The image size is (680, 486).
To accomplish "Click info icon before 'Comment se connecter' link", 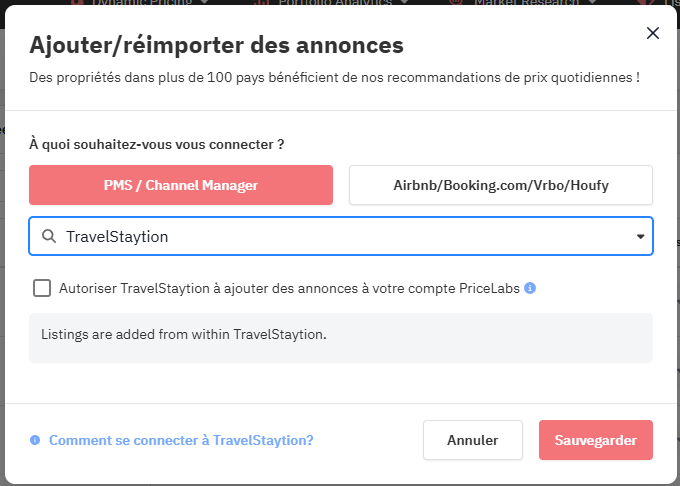I will 35,440.
